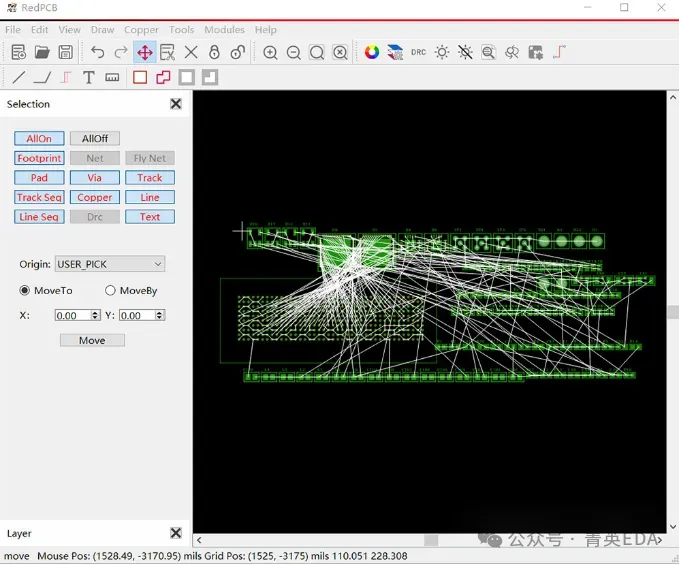Zoom out of the canvas
This screenshot has height=565, width=679.
(294, 52)
